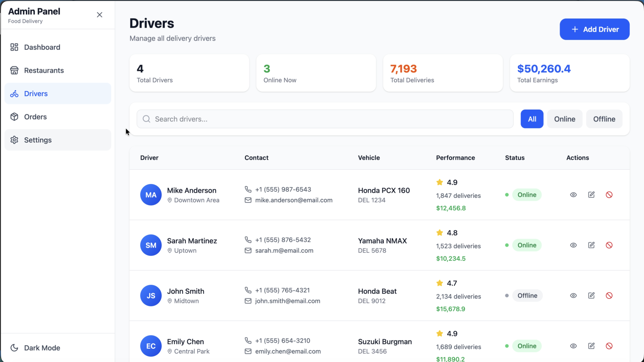Filter drivers by Offline
This screenshot has width=644, height=362.
tap(604, 119)
